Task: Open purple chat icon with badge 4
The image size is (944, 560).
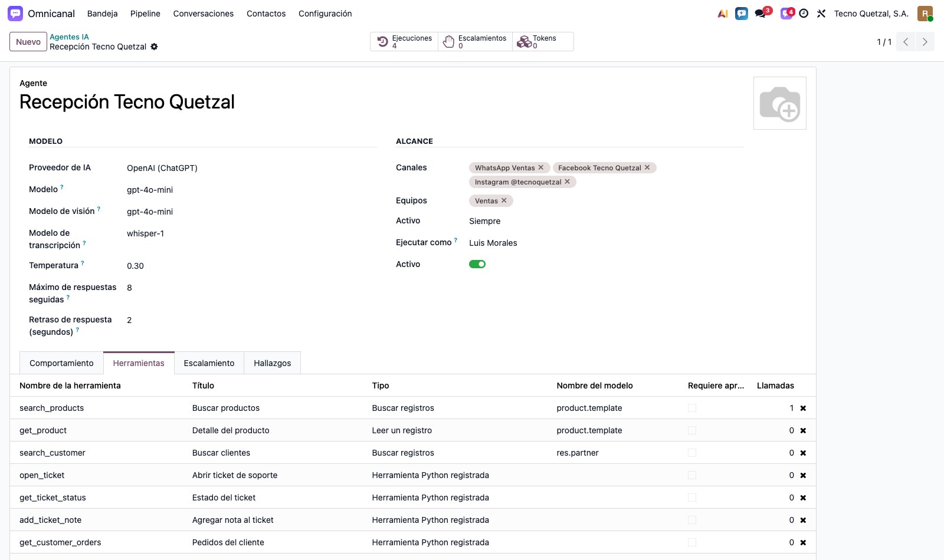Action: (x=786, y=14)
